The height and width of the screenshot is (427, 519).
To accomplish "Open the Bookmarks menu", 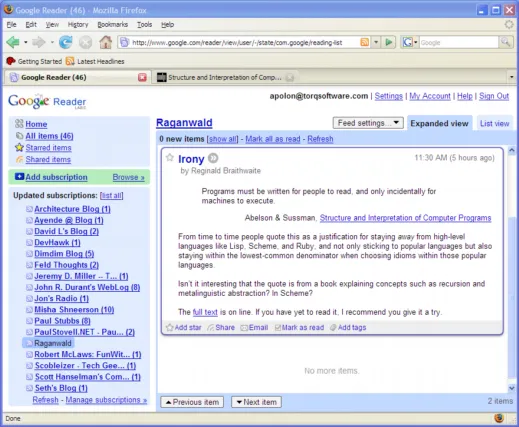I will 113,25.
